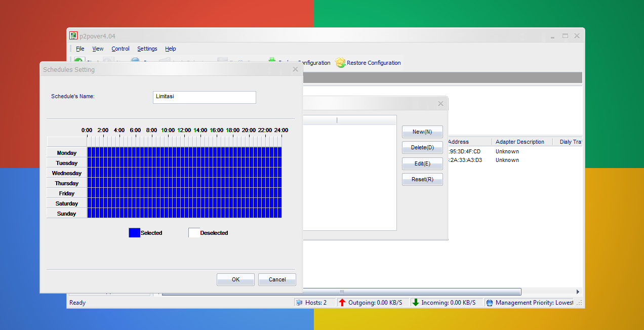Click the Reset(R) button

422,179
